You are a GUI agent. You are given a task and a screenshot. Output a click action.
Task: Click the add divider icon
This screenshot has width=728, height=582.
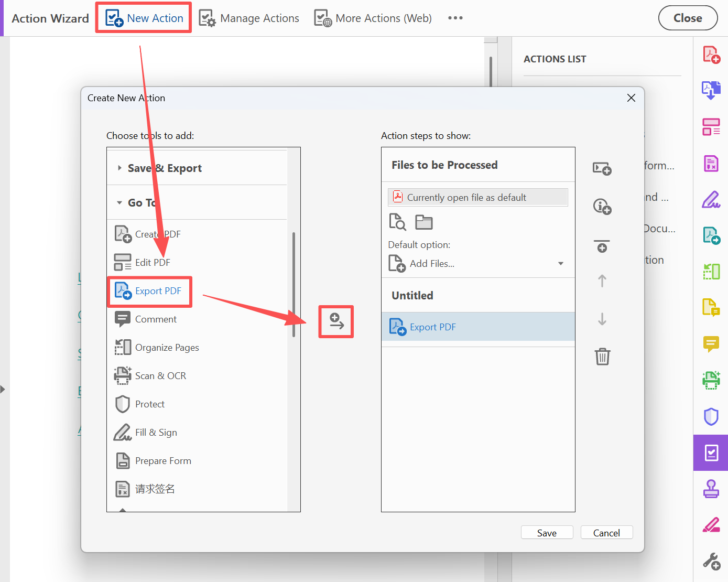point(602,246)
